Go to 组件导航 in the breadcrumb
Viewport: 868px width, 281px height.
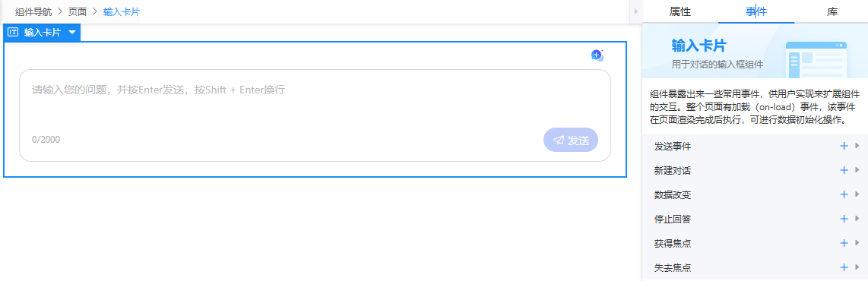[x=33, y=11]
